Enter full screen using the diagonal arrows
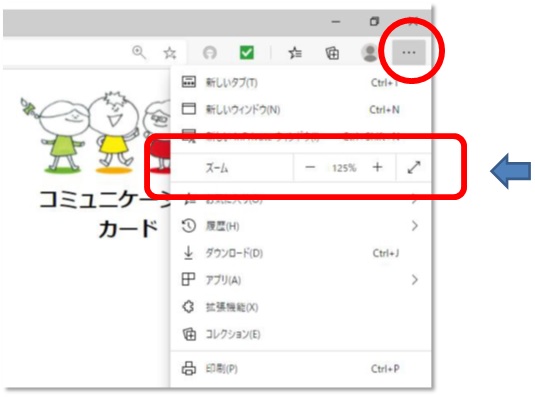Viewport: 535px width, 397px height. pyautogui.click(x=414, y=167)
